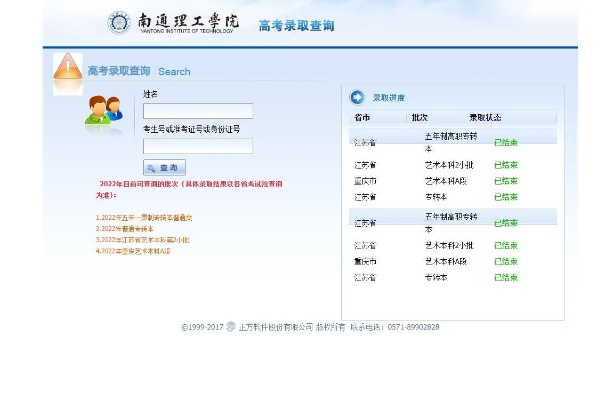Viewport: 613px width, 400px height.
Task: Click the blue arrow icon beside 录取进度
Action: point(357,97)
